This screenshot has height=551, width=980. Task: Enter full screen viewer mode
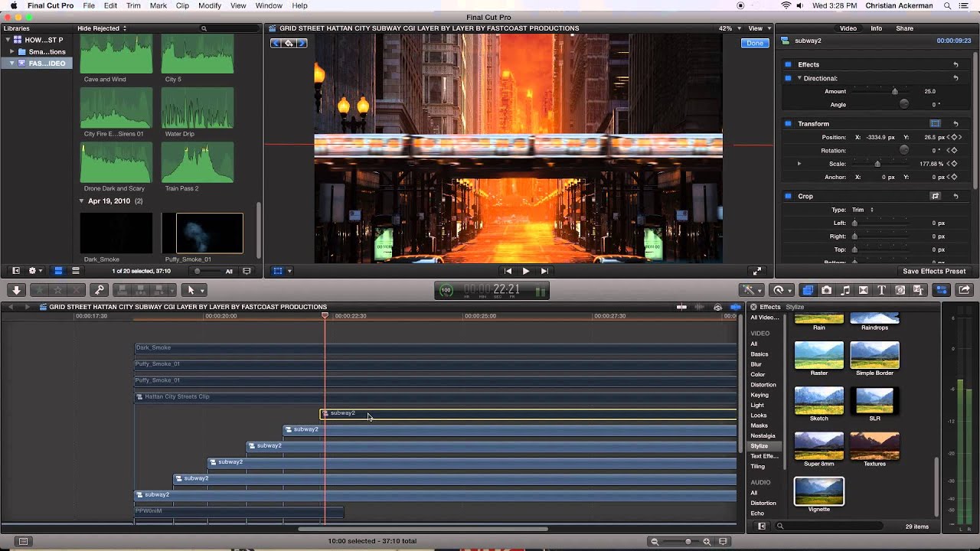click(x=757, y=271)
